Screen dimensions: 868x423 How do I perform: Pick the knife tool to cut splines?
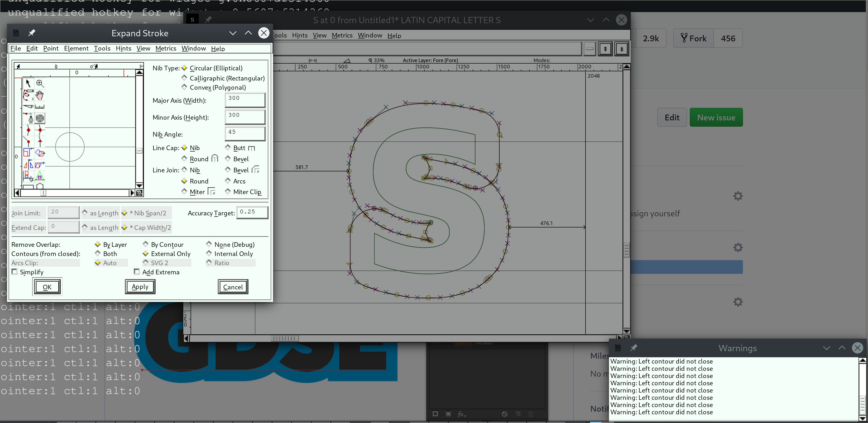(28, 106)
